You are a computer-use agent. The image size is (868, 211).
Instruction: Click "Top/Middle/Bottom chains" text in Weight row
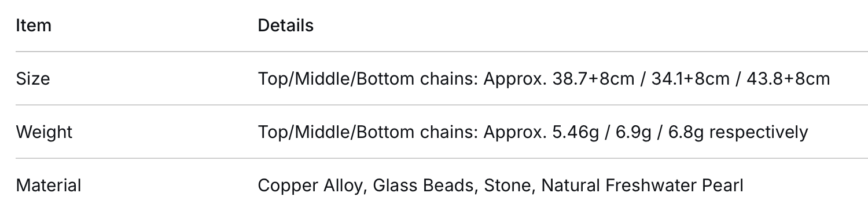[367, 132]
